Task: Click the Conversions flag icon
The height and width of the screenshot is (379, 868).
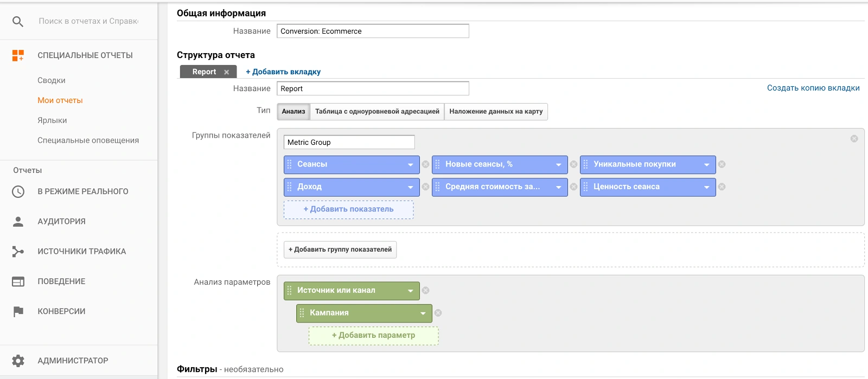Action: [x=18, y=311]
